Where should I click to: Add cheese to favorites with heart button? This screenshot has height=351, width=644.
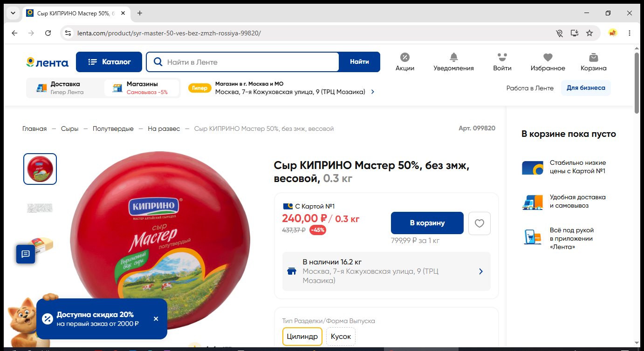(x=480, y=223)
